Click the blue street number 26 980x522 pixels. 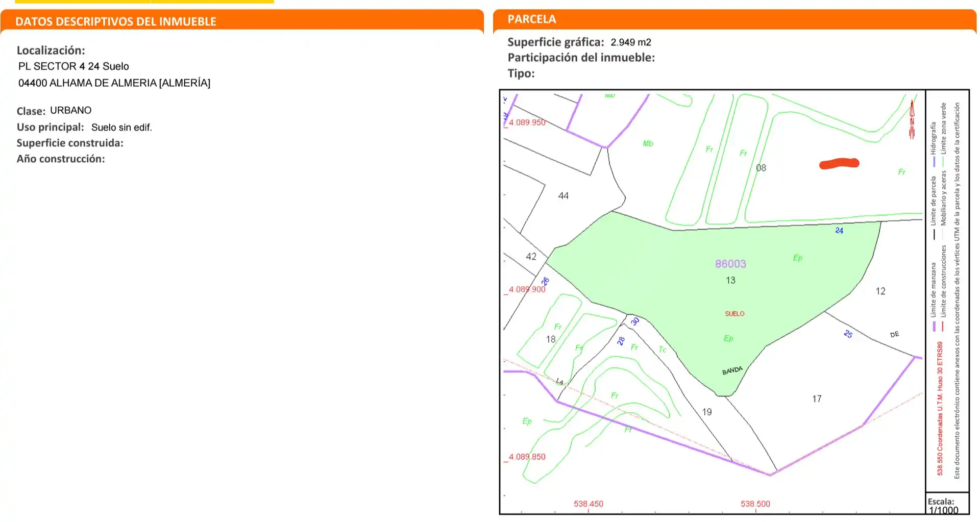pos(545,281)
